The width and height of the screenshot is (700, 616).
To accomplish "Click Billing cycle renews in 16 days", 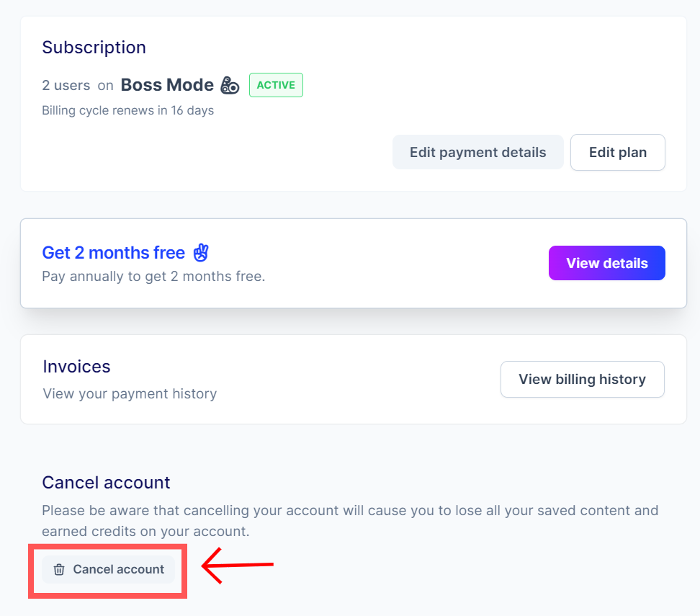I will pos(127,110).
